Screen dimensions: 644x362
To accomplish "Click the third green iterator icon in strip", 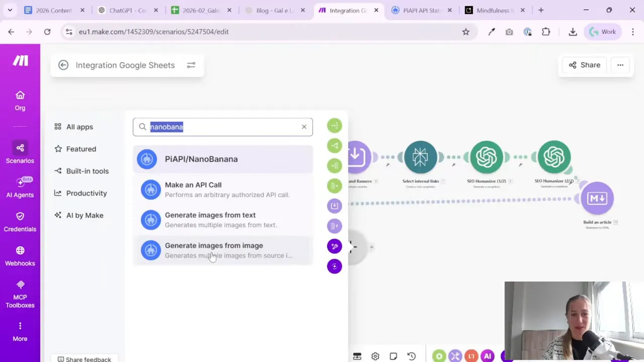I will tap(335, 165).
